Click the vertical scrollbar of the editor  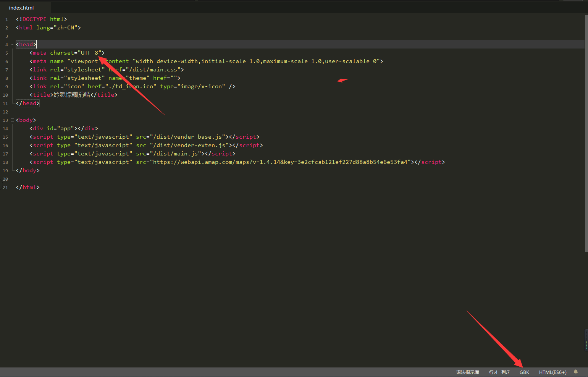586,134
